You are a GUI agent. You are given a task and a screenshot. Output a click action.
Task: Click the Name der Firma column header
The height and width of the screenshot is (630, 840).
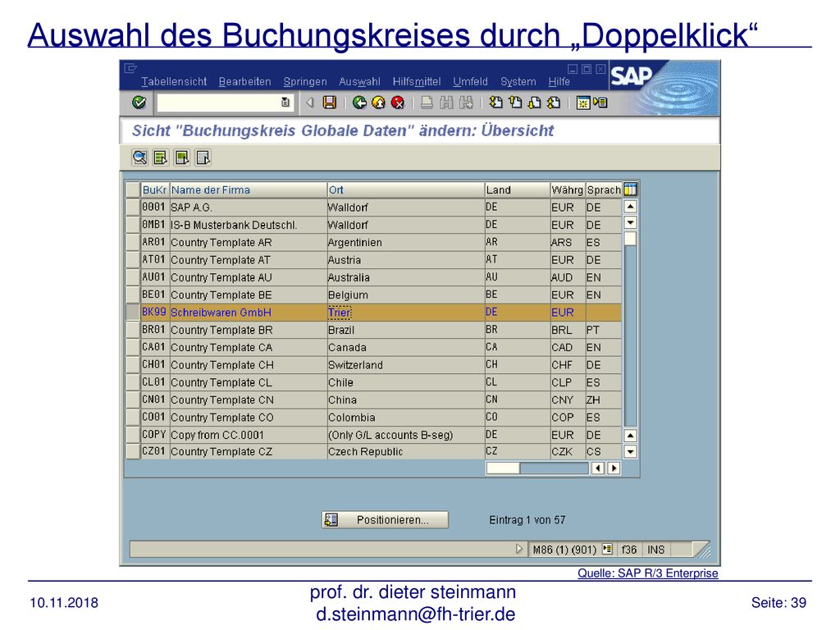(x=249, y=189)
